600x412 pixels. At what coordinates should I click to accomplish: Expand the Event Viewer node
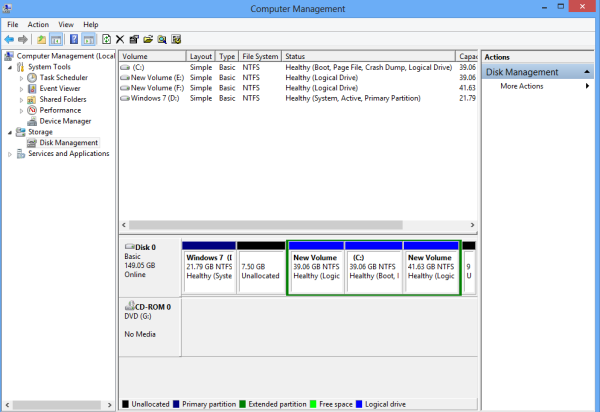[20, 88]
